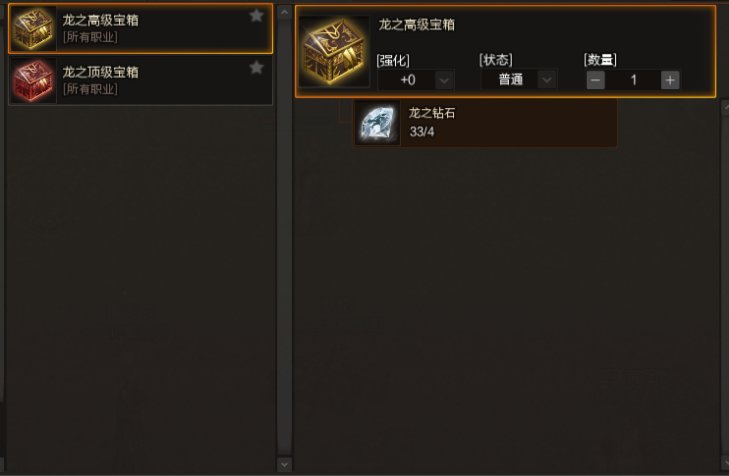This screenshot has height=476, width=729.
Task: Click the red 龙之顶级宝箱 chest icon
Action: pos(33,81)
